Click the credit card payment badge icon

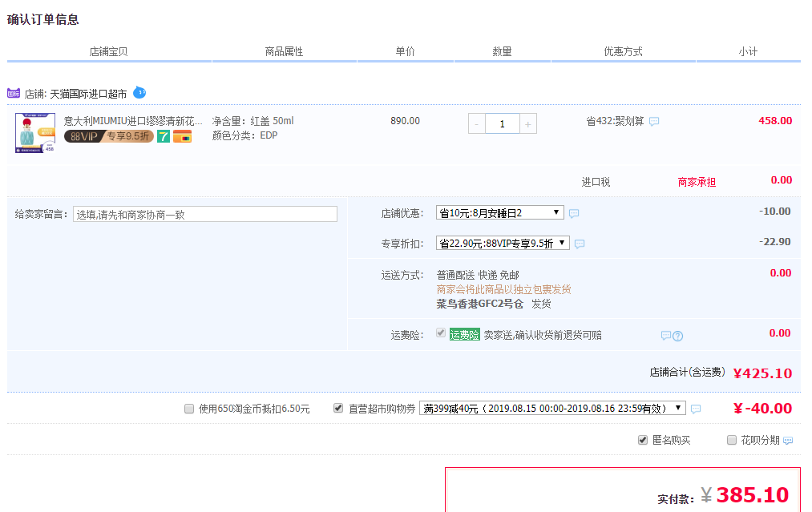pyautogui.click(x=182, y=136)
